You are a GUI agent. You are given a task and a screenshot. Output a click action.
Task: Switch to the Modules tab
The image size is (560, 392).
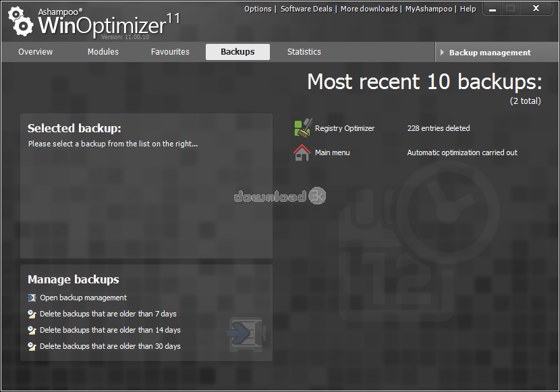coord(103,52)
